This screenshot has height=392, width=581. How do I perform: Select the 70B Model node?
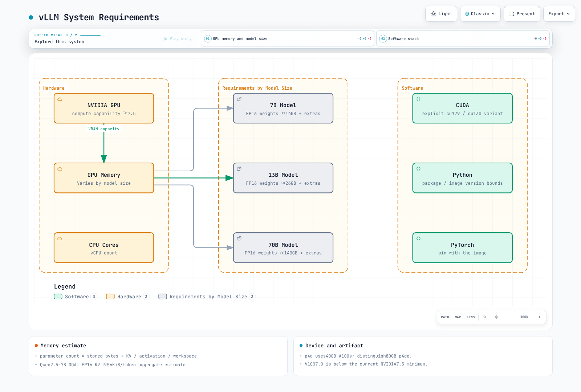[283, 248]
